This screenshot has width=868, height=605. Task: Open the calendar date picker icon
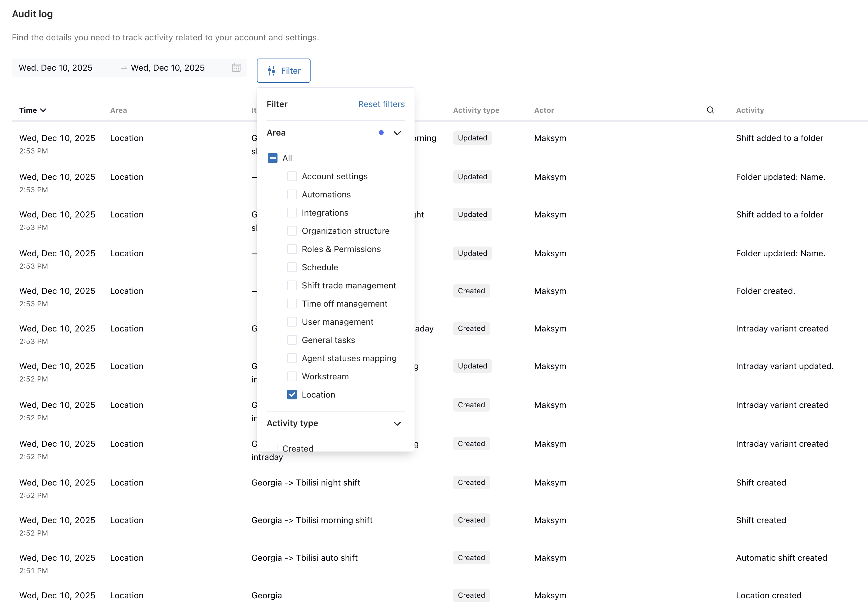236,68
